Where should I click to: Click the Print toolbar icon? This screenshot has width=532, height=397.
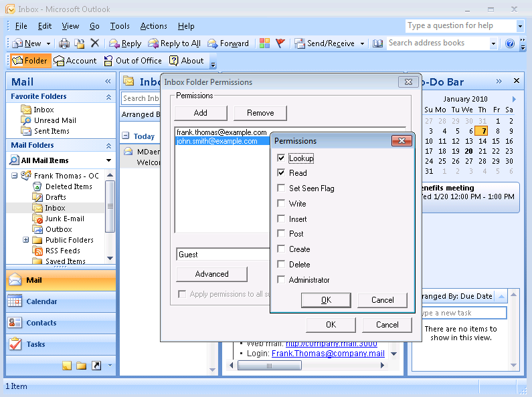pyautogui.click(x=64, y=43)
